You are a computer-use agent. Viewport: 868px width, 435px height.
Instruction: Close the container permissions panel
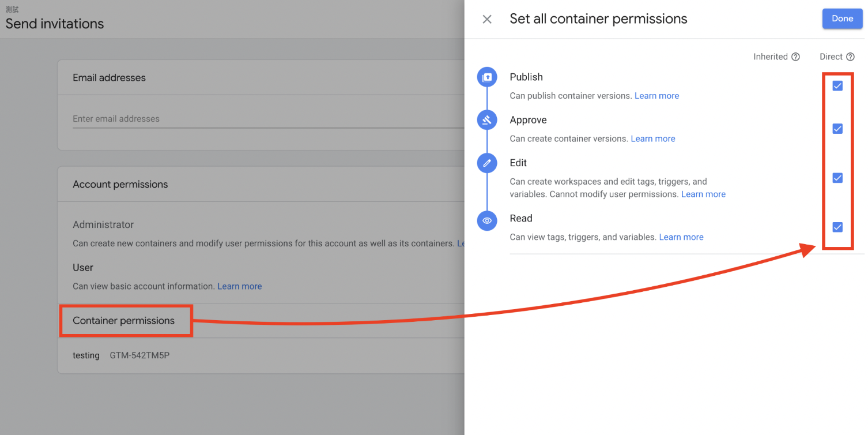click(x=487, y=19)
